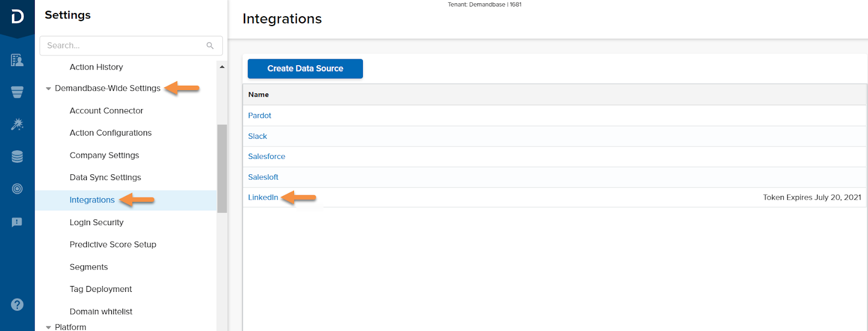Open Action History settings

[x=96, y=67]
